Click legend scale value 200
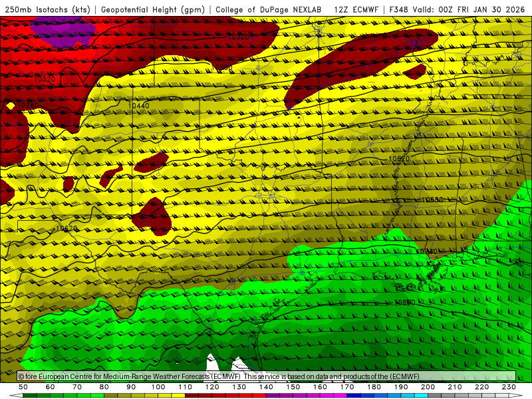Screen dimensions: 532x399 tap(428, 387)
